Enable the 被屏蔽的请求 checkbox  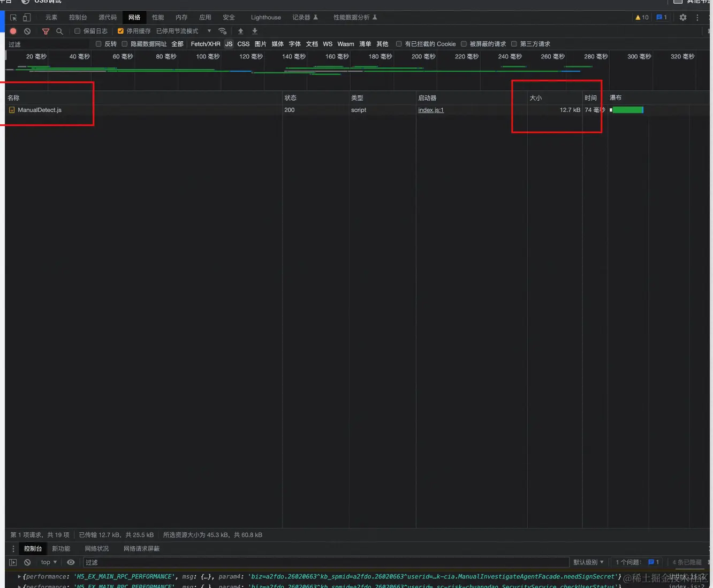(x=464, y=44)
